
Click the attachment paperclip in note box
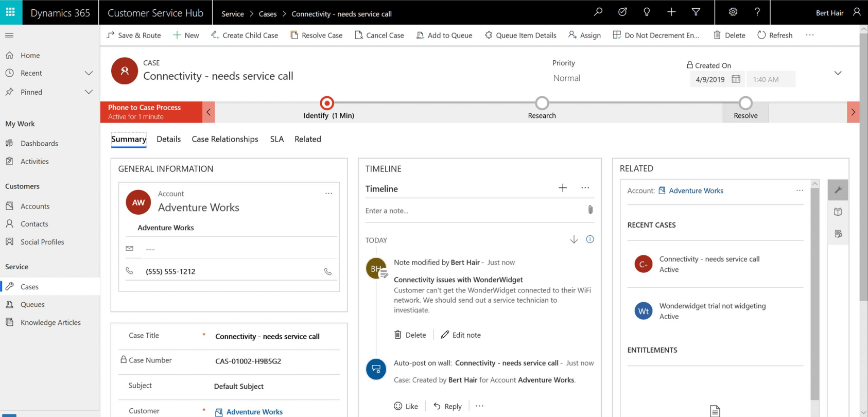click(x=590, y=210)
